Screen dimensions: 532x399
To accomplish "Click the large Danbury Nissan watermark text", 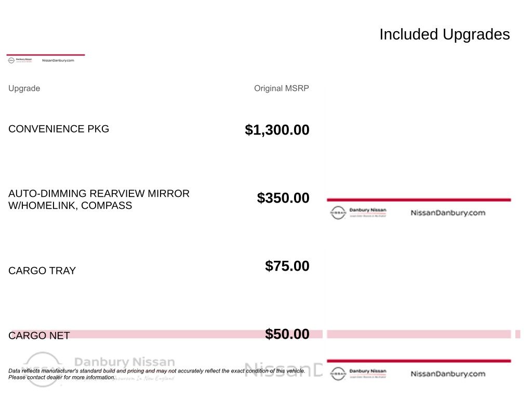I will 125,362.
